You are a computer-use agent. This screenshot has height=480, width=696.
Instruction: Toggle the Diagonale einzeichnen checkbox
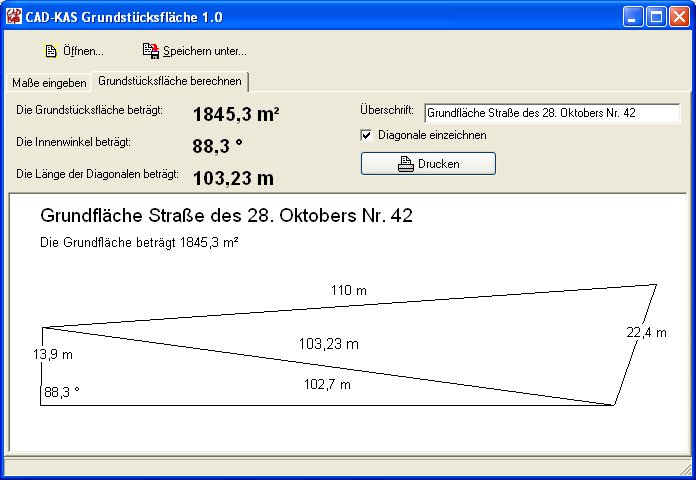366,135
